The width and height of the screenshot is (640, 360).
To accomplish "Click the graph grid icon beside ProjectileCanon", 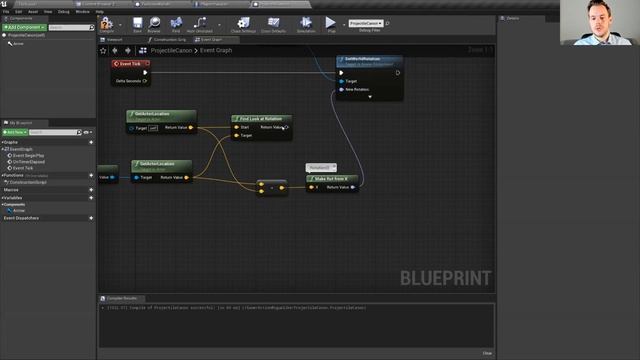I will tap(142, 51).
